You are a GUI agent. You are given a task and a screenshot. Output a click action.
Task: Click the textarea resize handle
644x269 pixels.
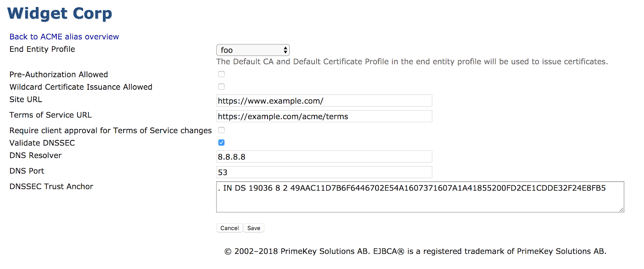621,209
